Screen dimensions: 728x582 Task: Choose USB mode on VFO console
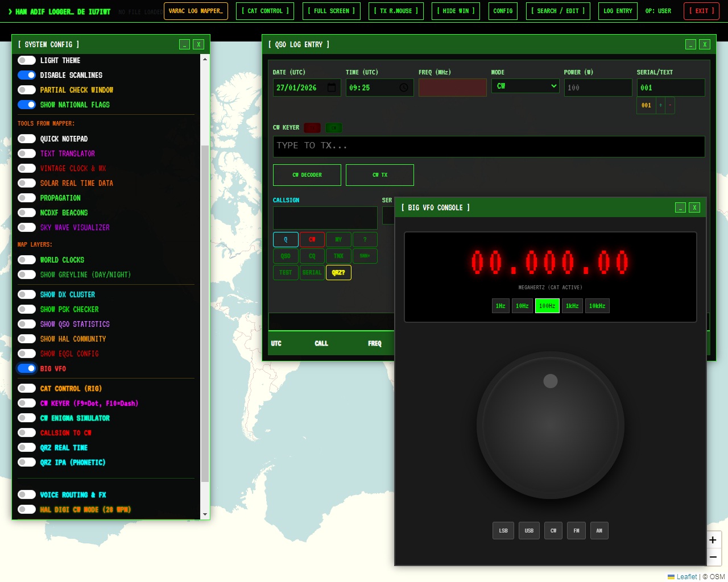[x=529, y=530]
